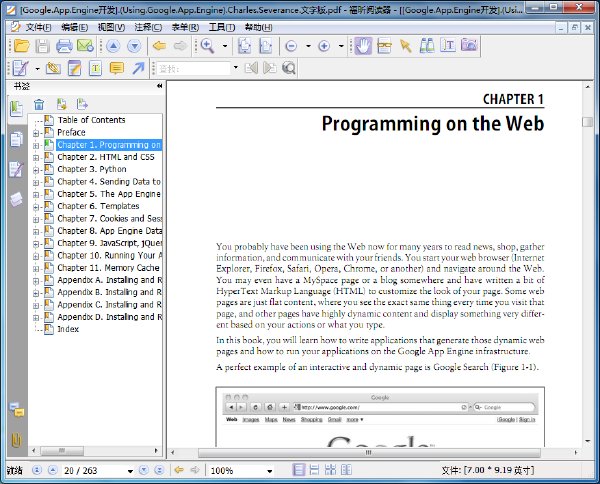Open Table of Contents bookmark
The width and height of the screenshot is (600, 484).
click(x=91, y=120)
